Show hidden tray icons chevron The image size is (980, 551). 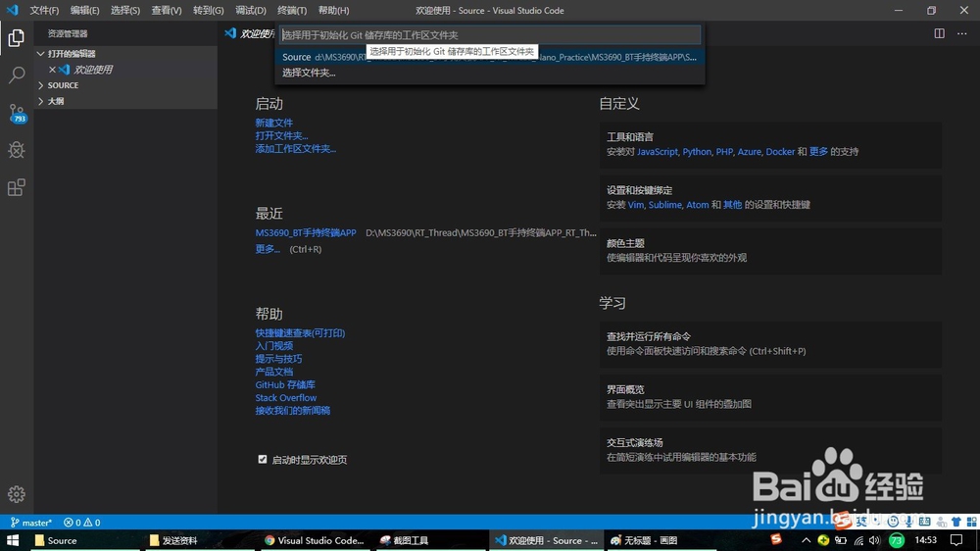click(806, 540)
